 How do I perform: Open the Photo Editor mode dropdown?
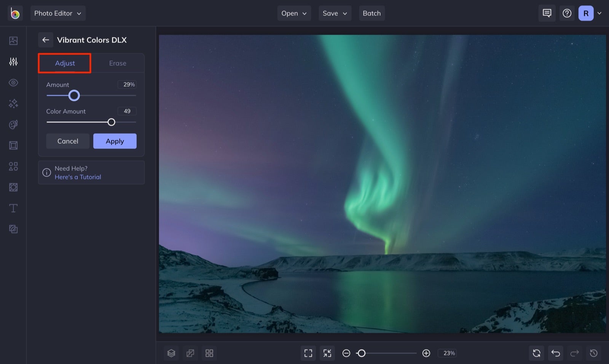pos(58,13)
